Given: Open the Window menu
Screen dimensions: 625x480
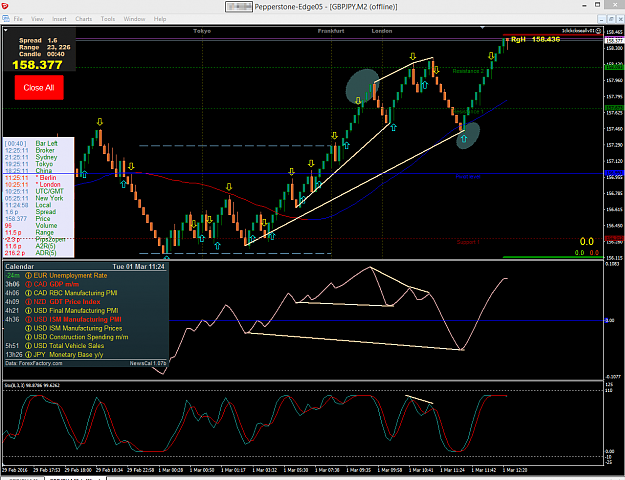Looking at the screenshot, I should pyautogui.click(x=134, y=19).
